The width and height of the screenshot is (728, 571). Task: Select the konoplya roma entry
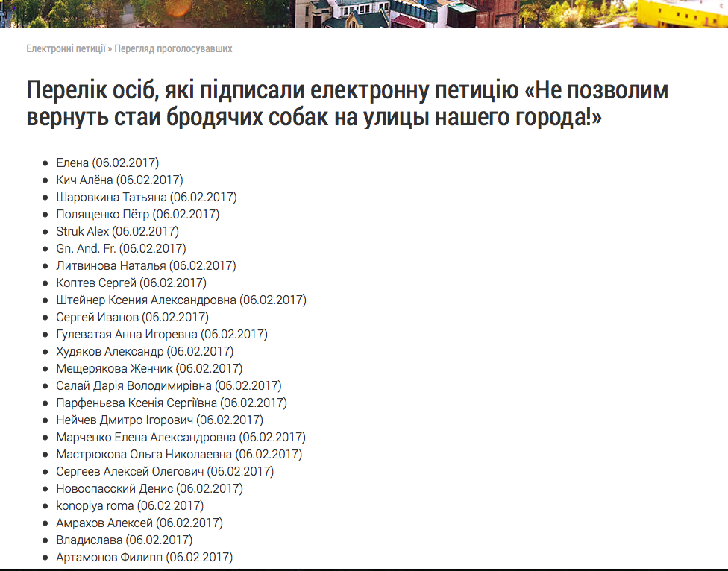pyautogui.click(x=130, y=505)
